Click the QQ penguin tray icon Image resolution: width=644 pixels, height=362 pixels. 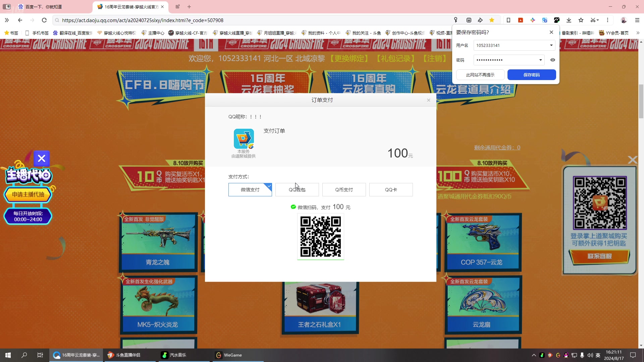click(x=566, y=355)
